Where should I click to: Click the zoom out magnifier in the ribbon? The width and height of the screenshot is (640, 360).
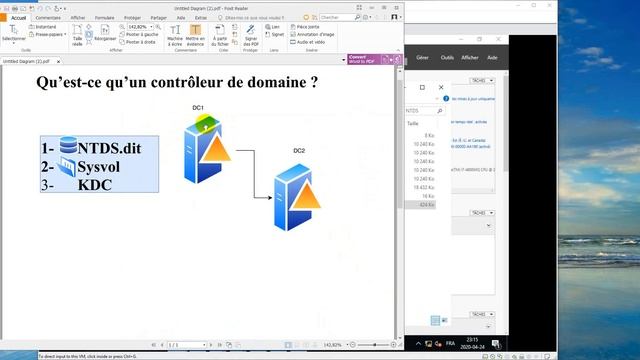pos(122,27)
